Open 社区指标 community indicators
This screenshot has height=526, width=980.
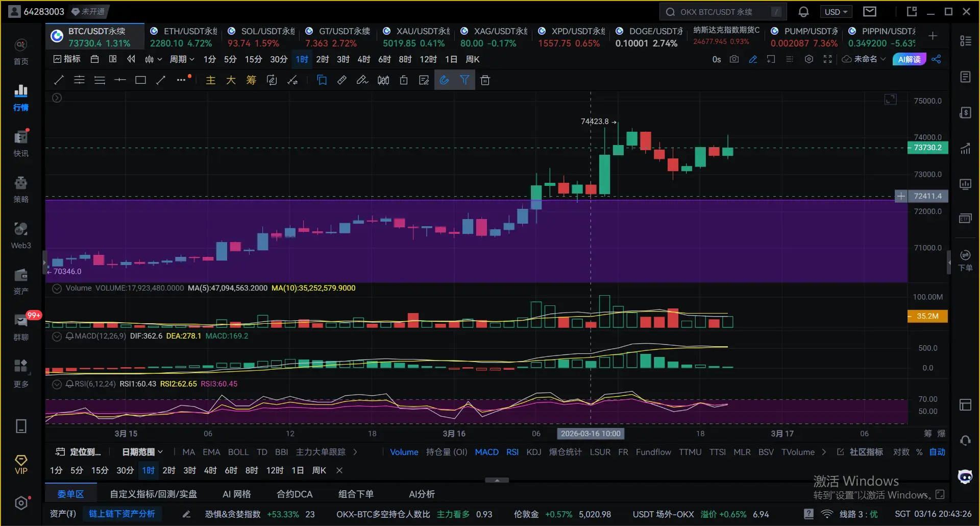click(x=860, y=452)
